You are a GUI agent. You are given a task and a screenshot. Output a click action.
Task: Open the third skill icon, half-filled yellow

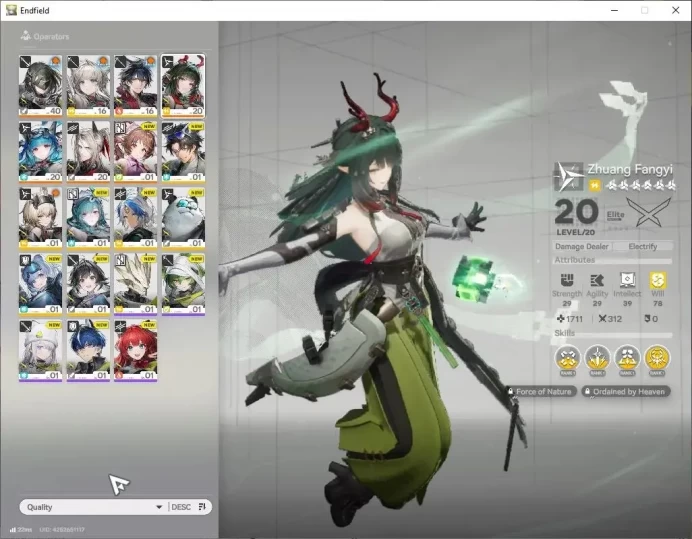click(627, 358)
